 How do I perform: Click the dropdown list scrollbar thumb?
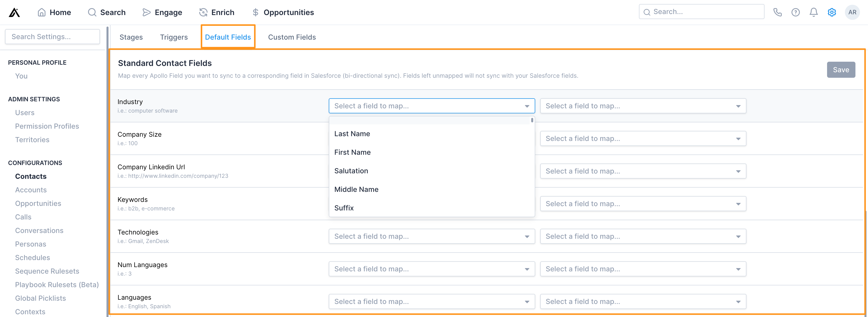click(532, 120)
